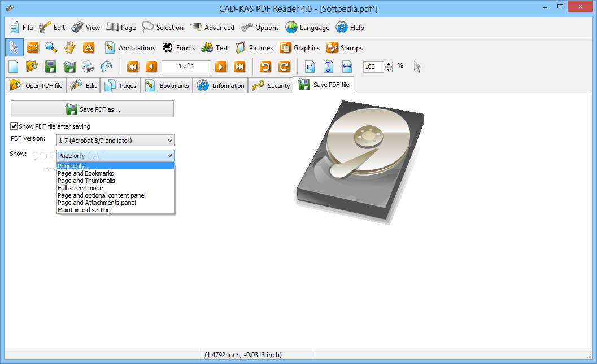Open Forms toolbar item
The width and height of the screenshot is (597, 364).
pyautogui.click(x=178, y=48)
